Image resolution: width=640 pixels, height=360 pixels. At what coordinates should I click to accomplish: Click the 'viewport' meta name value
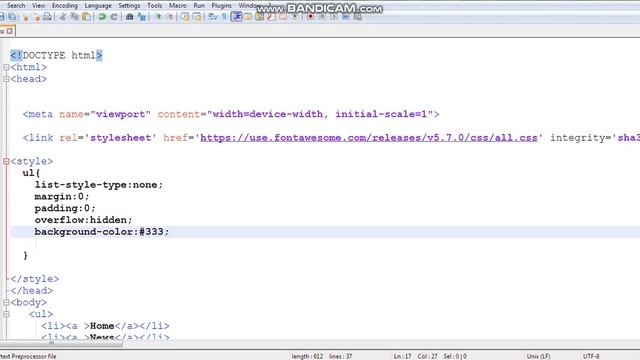[120, 114]
